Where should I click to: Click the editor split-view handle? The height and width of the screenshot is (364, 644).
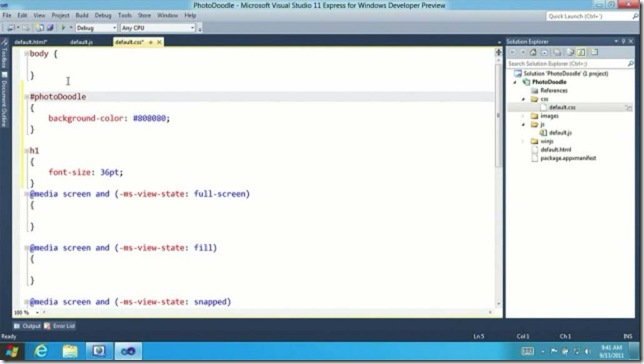pyautogui.click(x=498, y=52)
